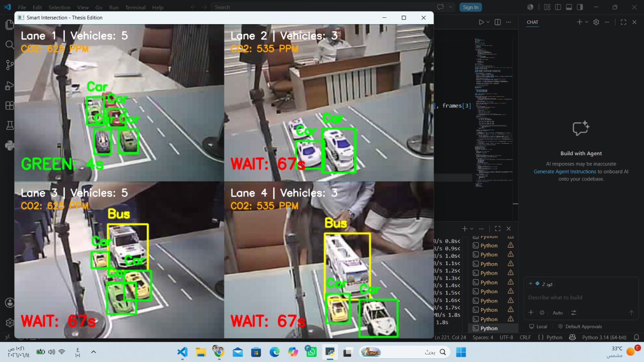Screen dimensions: 644x362
Task: Click the Describe what to build input
Action: [581, 297]
